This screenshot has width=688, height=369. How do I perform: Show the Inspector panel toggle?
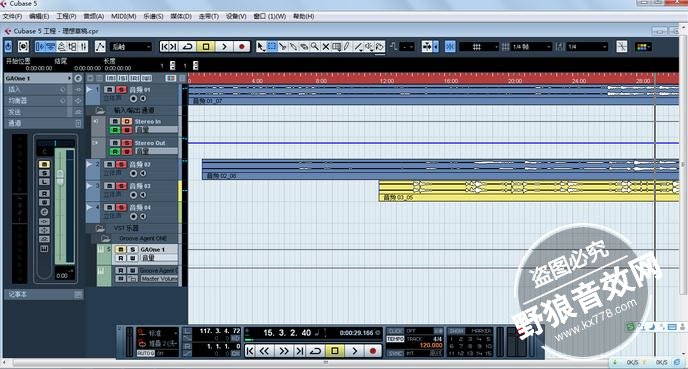tap(41, 47)
